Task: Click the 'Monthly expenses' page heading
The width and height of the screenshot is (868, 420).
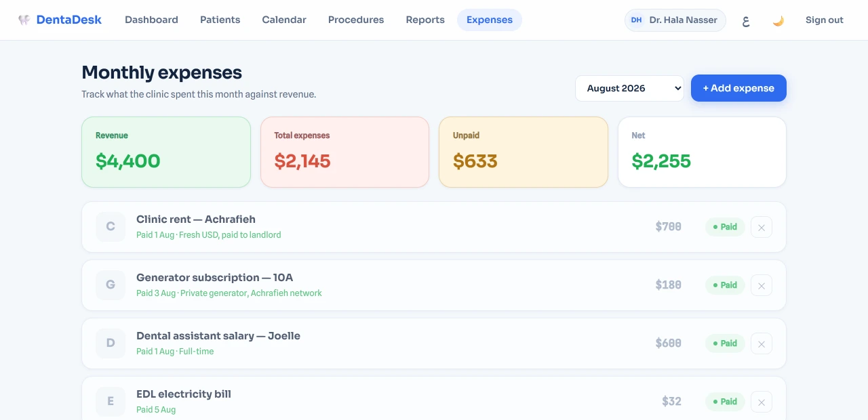Action: 161,72
